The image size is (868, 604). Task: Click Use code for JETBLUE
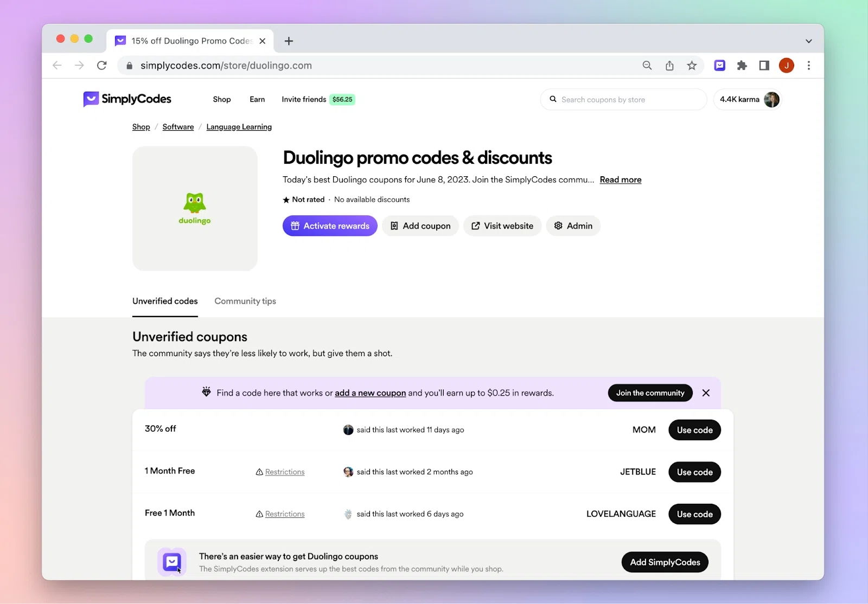[695, 472]
